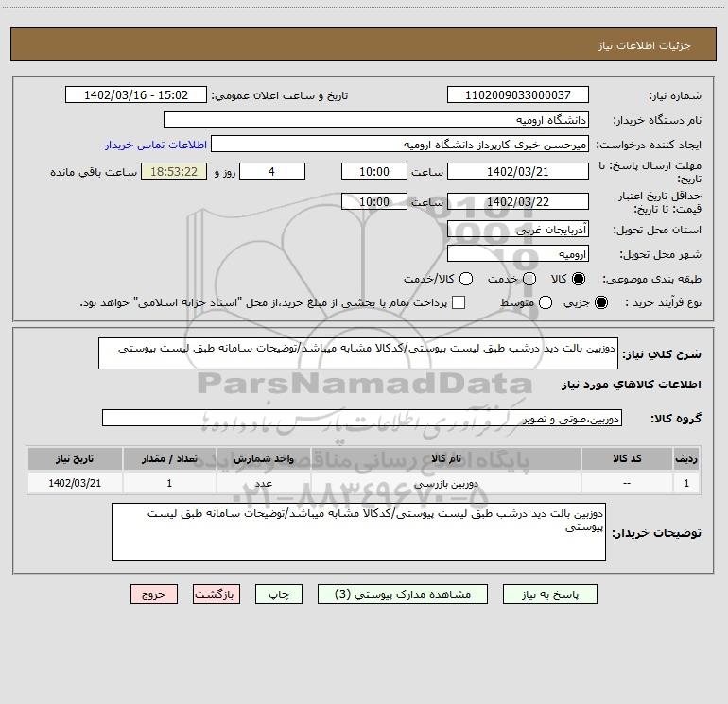
Task: Select the خدمت radio button
Action: pyautogui.click(x=529, y=279)
